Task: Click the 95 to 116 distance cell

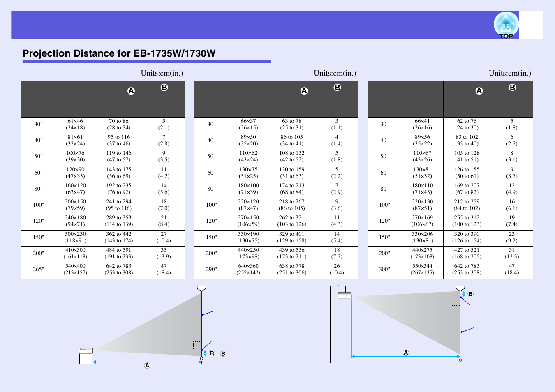Action: coord(119,141)
